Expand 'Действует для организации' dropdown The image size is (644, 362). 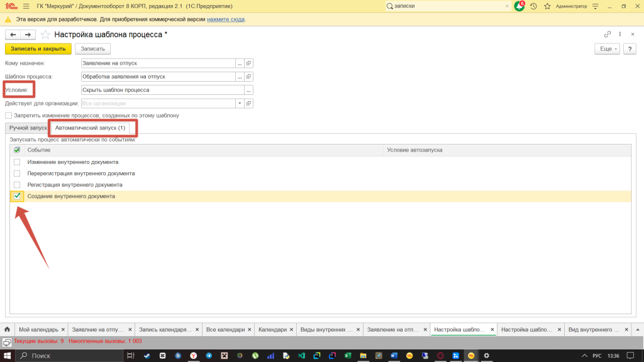[x=240, y=103]
